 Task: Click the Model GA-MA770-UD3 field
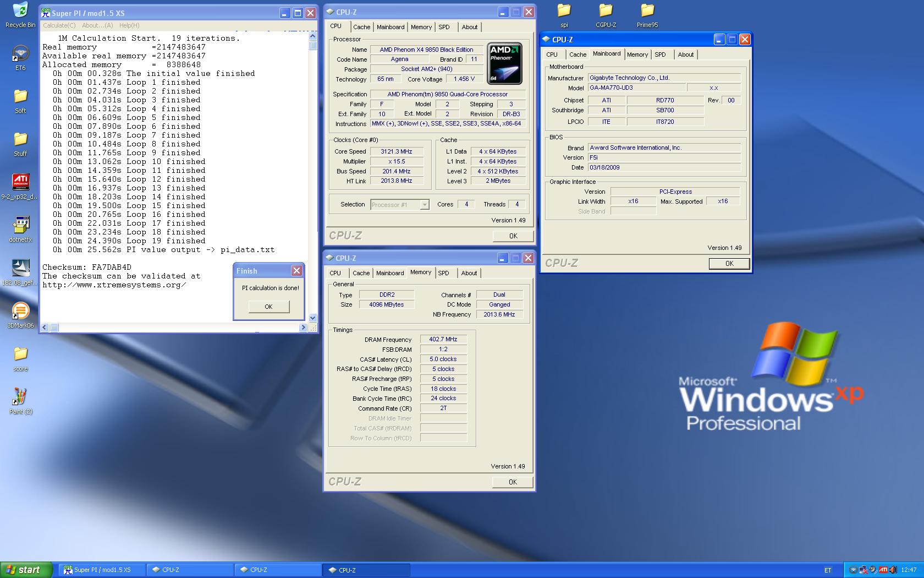(x=637, y=88)
